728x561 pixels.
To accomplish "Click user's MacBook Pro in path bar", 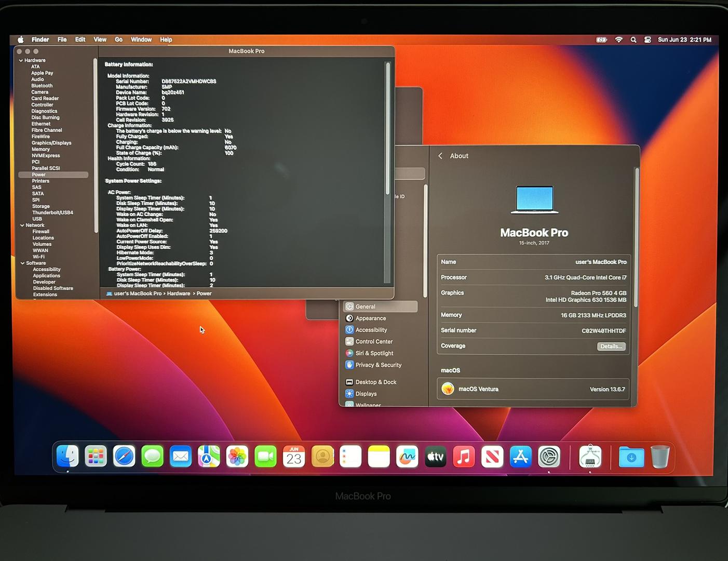I will 138,293.
